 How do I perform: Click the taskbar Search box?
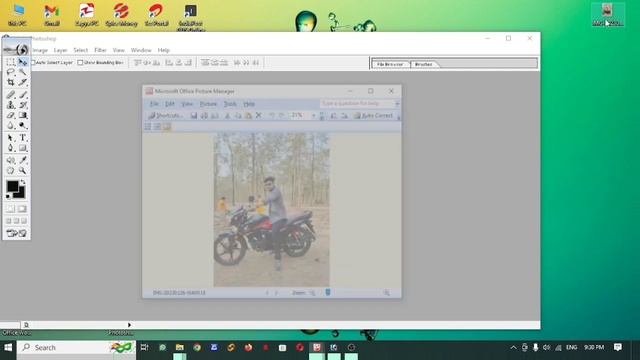(x=76, y=347)
